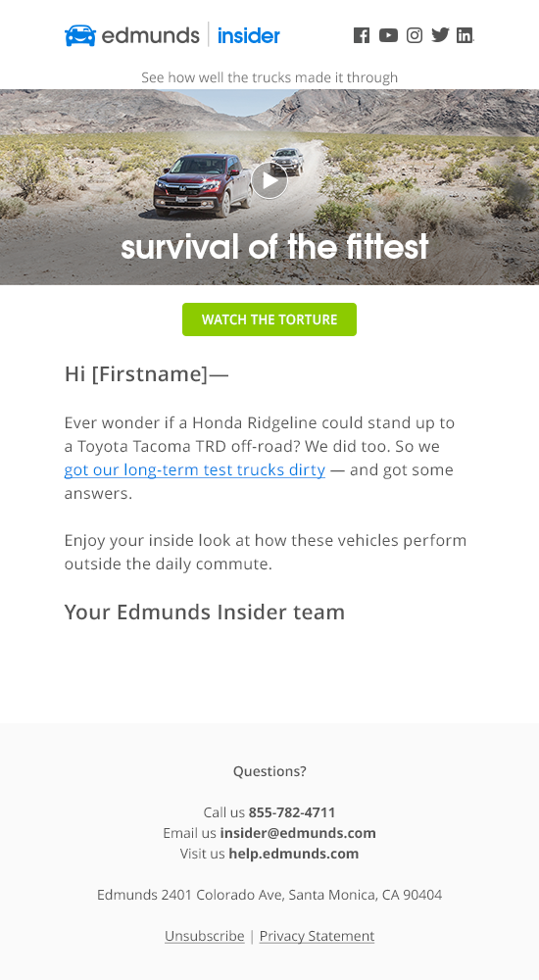Call the 855-782-4711 phone number
539x980 pixels.
tap(292, 811)
